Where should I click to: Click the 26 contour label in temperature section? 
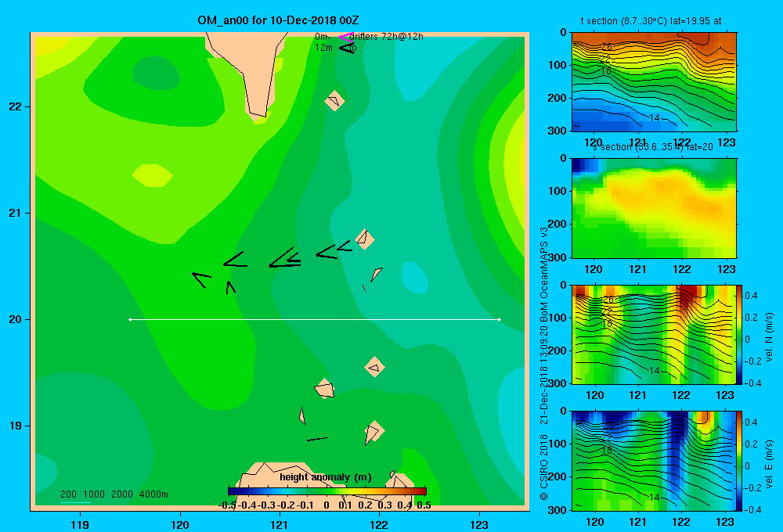pyautogui.click(x=606, y=47)
